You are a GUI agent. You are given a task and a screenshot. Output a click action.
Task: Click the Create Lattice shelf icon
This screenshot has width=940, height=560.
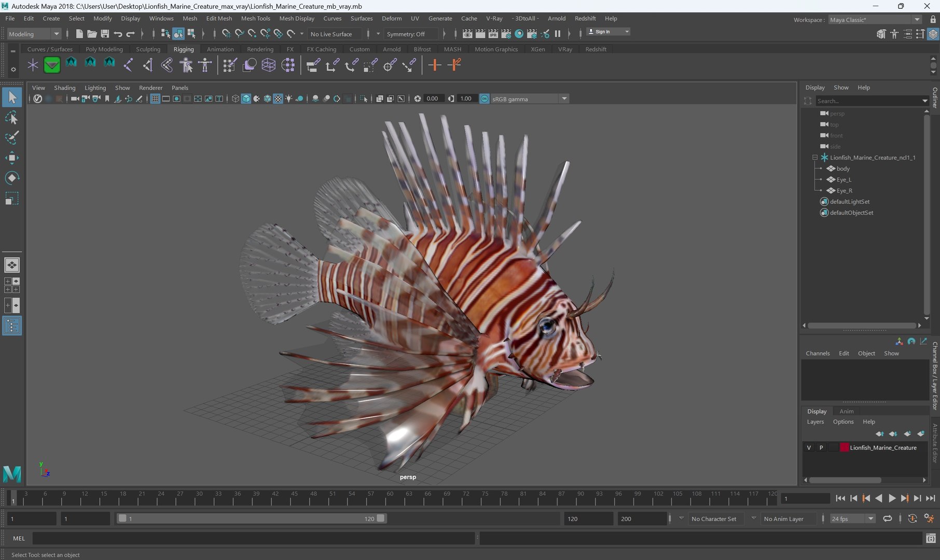click(269, 65)
